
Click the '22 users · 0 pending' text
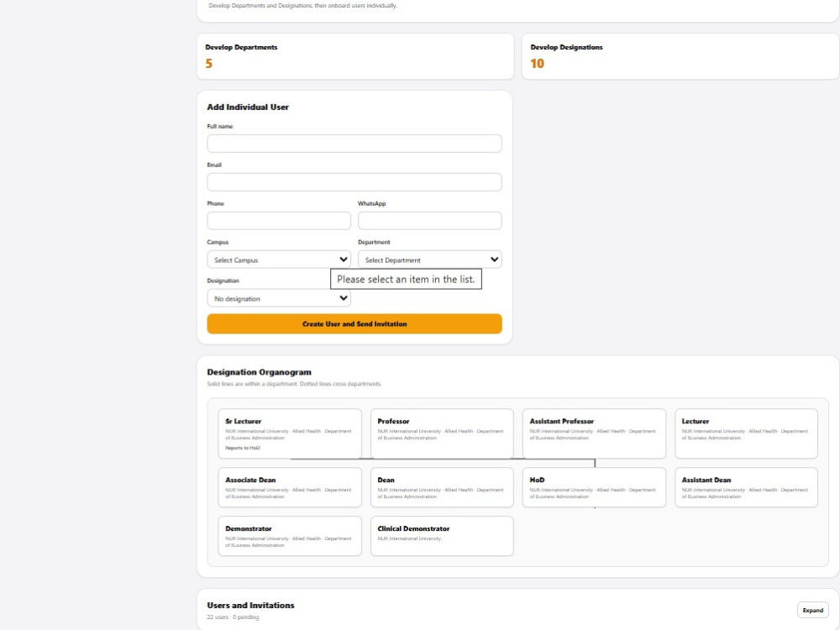point(233,617)
